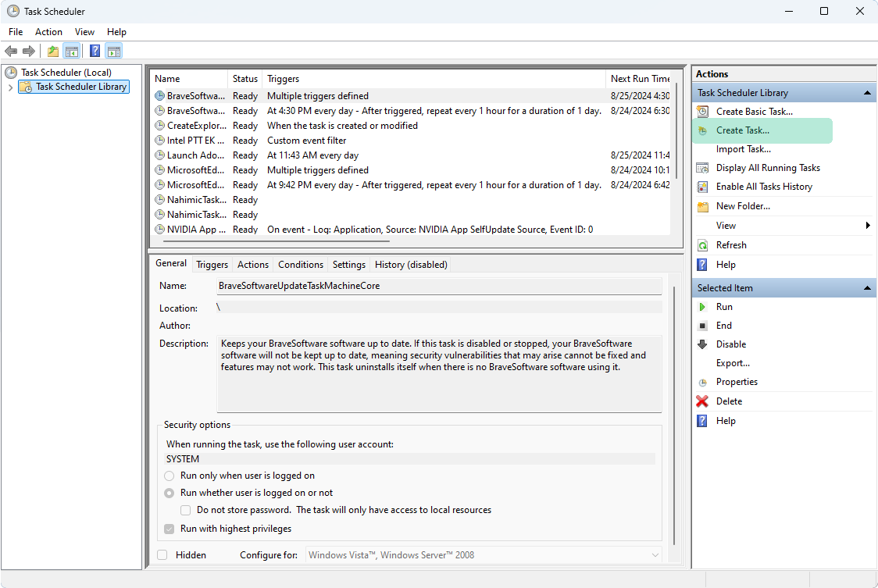Open the Action menu
The image size is (878, 588).
(48, 32)
